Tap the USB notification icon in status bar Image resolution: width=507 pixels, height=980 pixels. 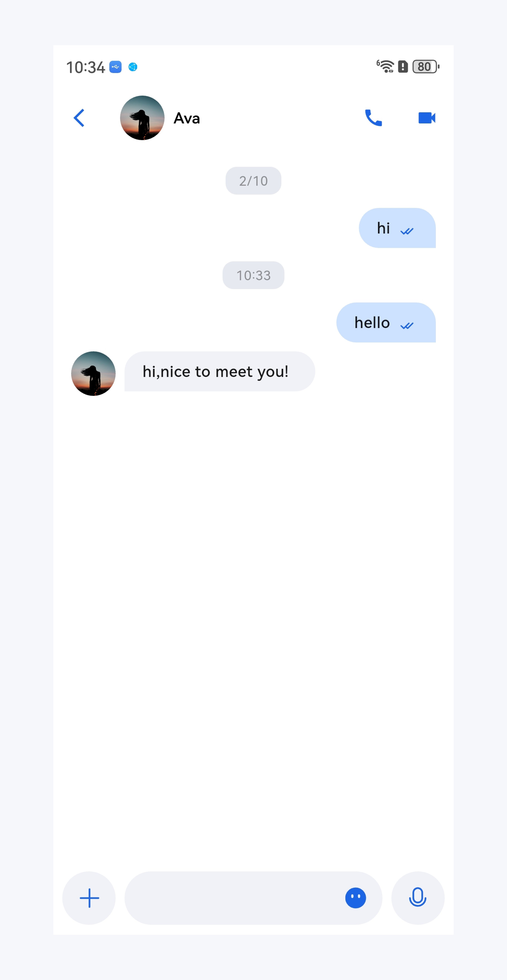click(115, 67)
